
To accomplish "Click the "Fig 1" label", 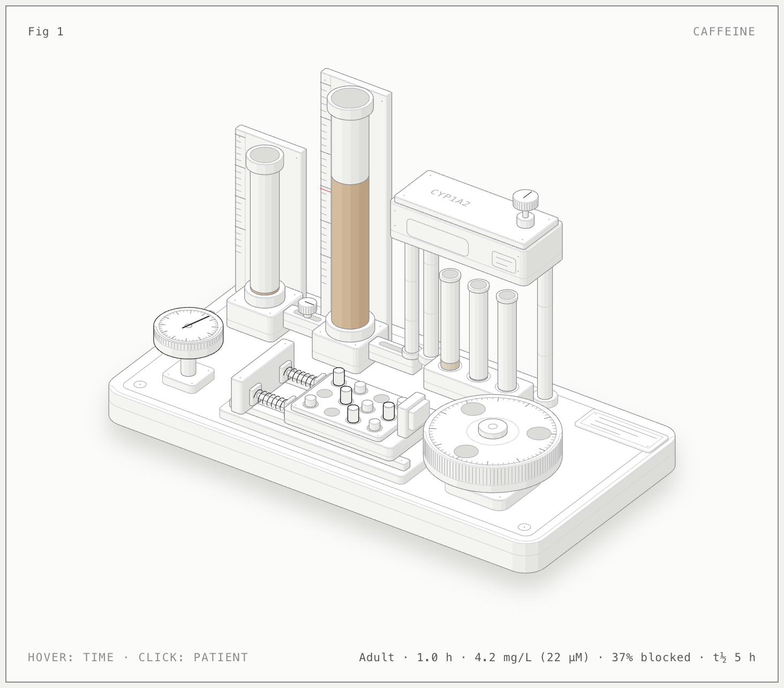I will [x=46, y=32].
